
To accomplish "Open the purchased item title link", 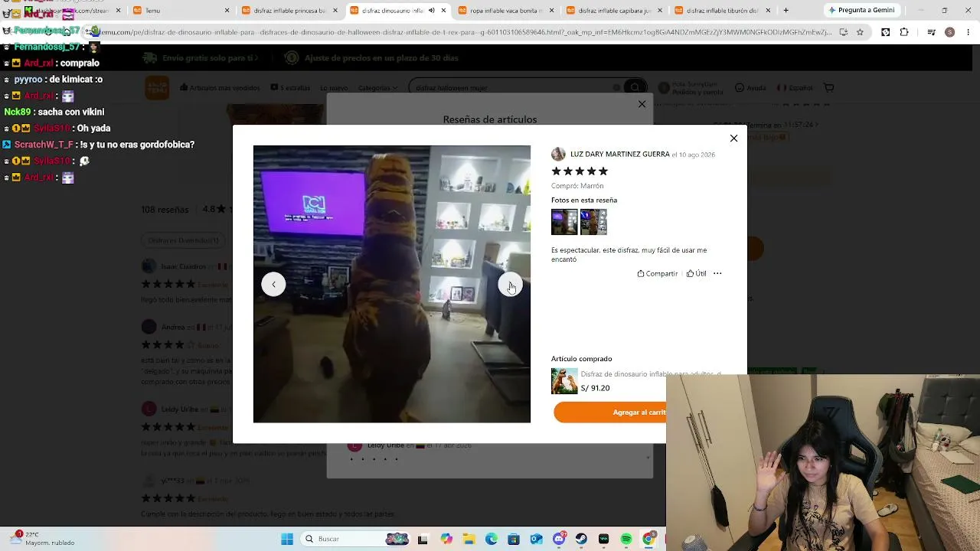I will point(651,374).
